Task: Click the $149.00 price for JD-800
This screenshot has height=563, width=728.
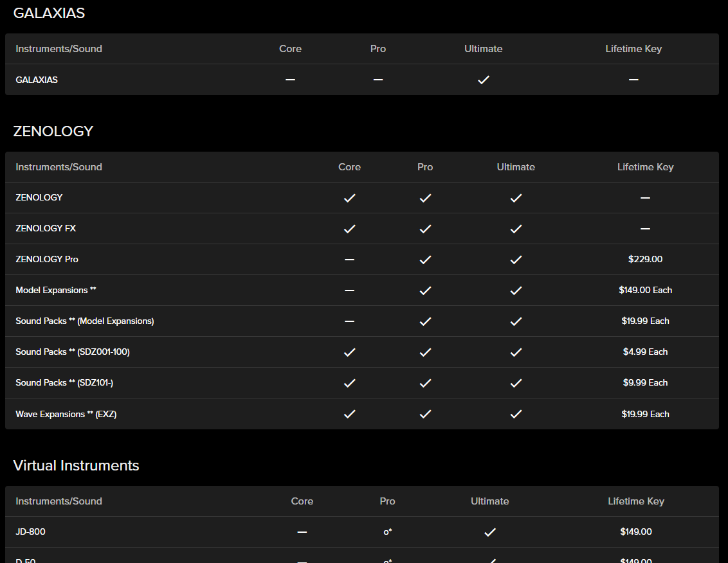Action: pyautogui.click(x=636, y=532)
